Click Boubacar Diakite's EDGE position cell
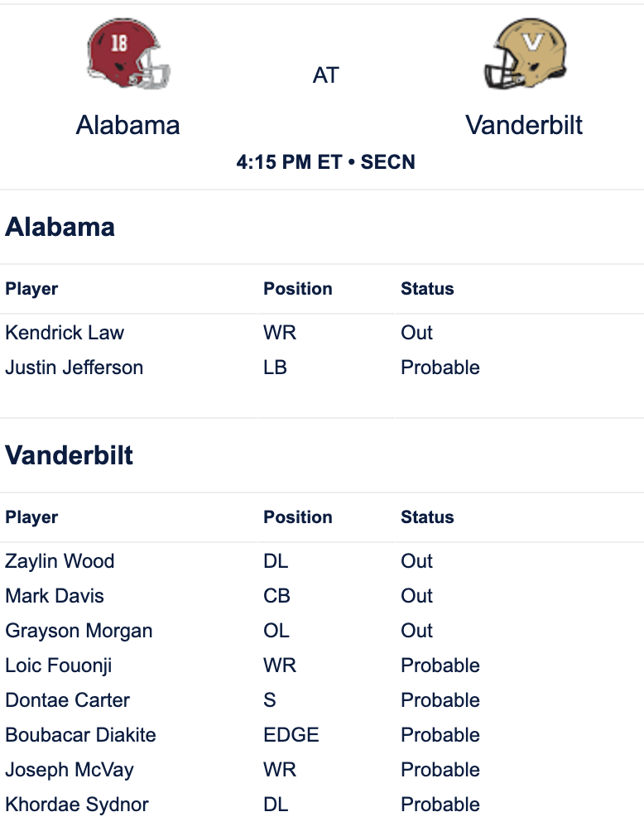This screenshot has height=836, width=644. [291, 735]
